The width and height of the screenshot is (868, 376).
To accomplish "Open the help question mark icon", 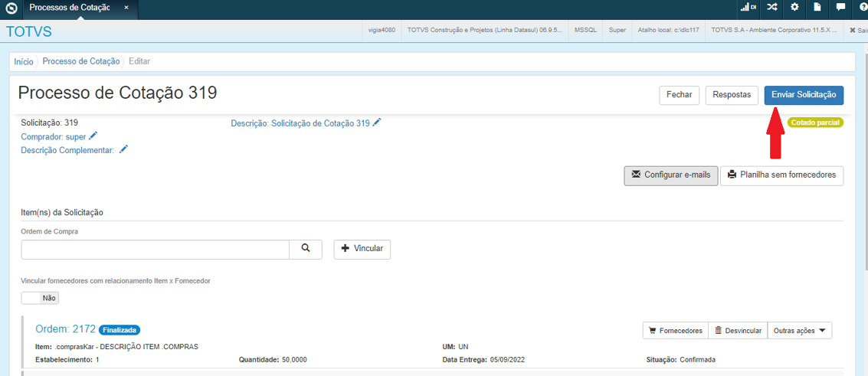I will point(863,7).
